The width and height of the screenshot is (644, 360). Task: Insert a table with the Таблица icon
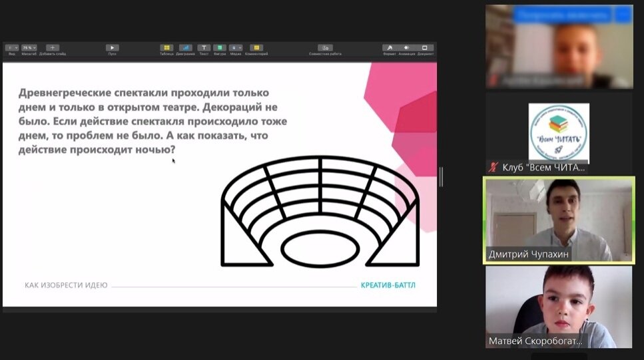(166, 48)
